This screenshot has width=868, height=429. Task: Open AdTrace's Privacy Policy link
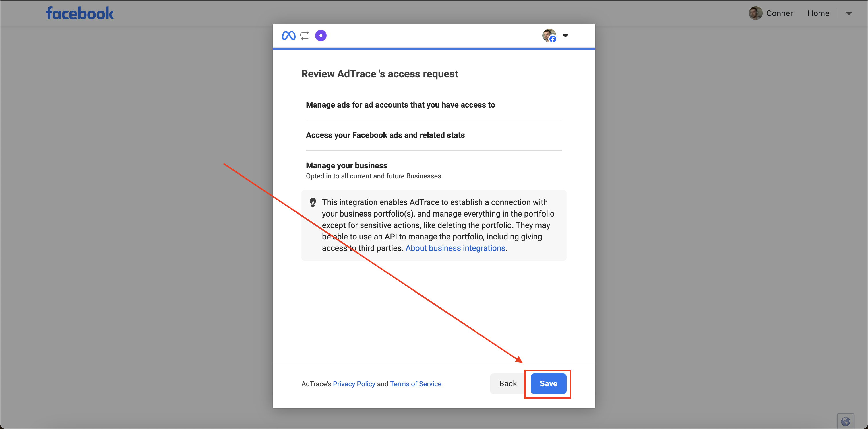pyautogui.click(x=354, y=384)
